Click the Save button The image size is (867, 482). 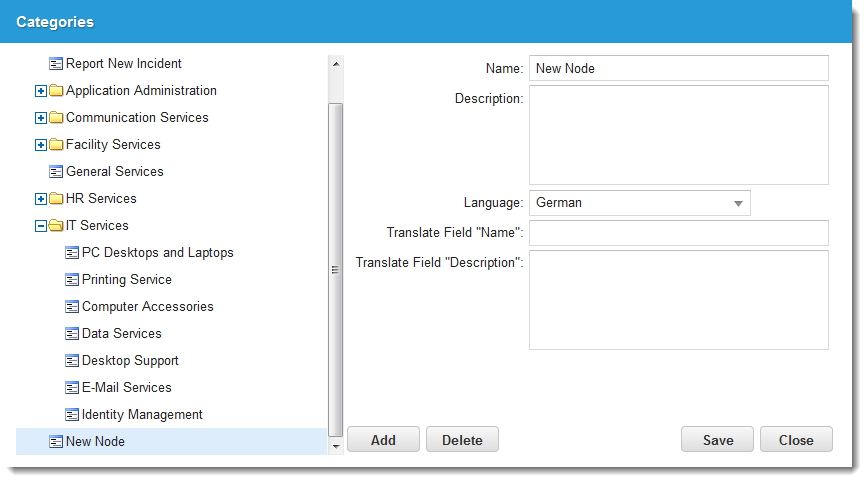click(718, 440)
